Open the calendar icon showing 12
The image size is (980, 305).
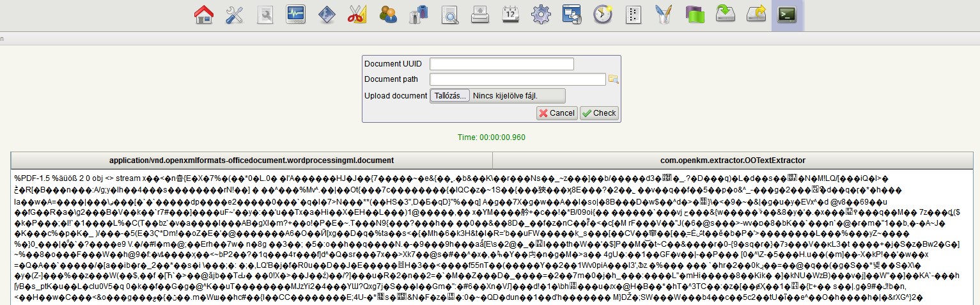(511, 15)
